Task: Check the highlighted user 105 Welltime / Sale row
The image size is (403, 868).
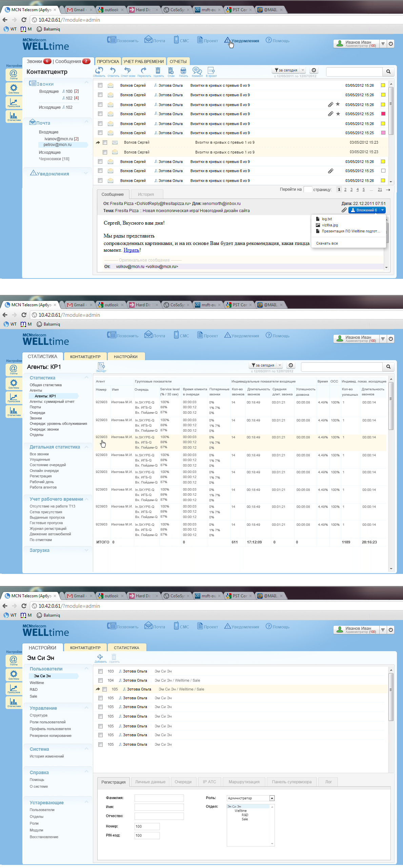Action: tap(105, 689)
